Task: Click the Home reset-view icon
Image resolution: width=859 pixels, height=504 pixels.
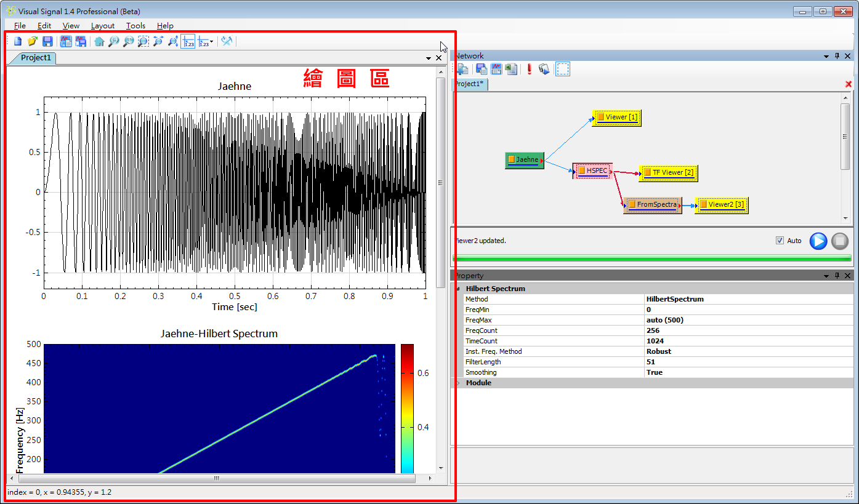Action: [99, 42]
